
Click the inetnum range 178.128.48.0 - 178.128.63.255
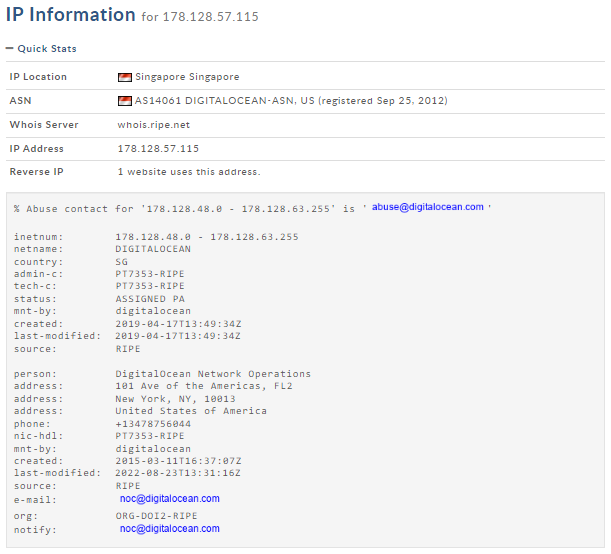(207, 237)
